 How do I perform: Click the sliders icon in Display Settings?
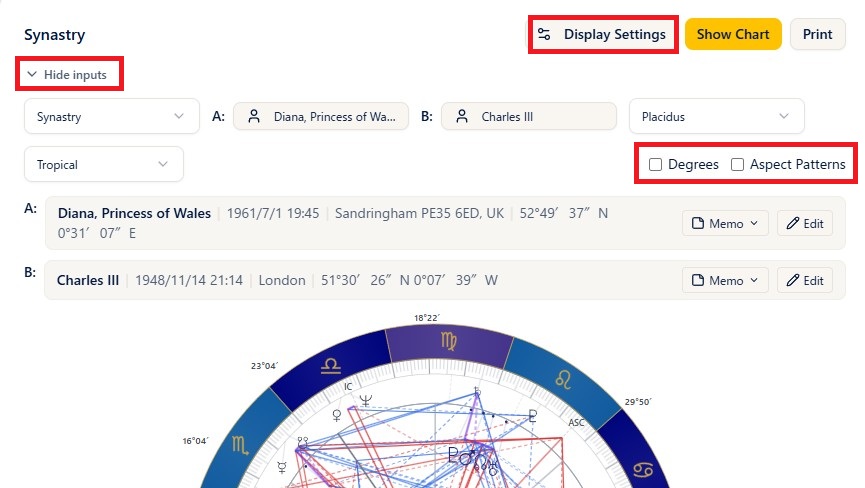544,34
